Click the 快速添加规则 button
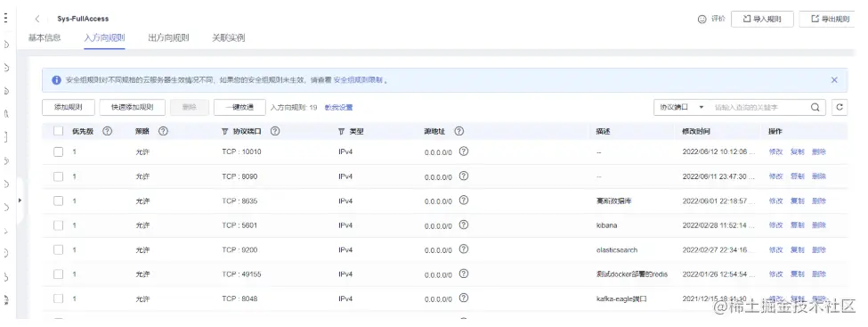 pos(133,108)
